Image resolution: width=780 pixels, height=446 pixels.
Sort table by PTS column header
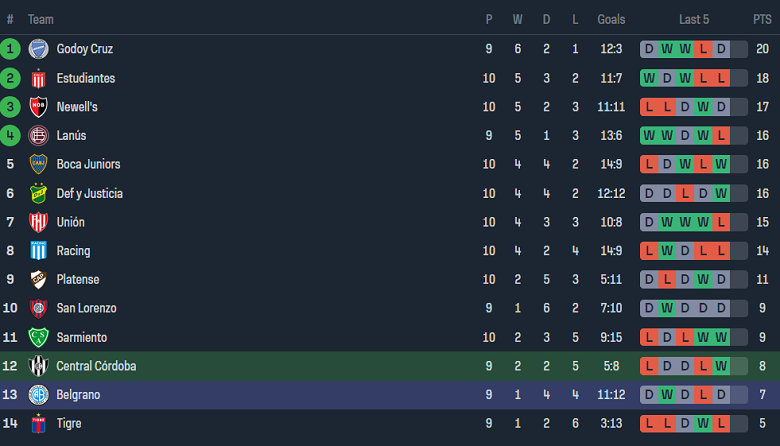pos(762,19)
